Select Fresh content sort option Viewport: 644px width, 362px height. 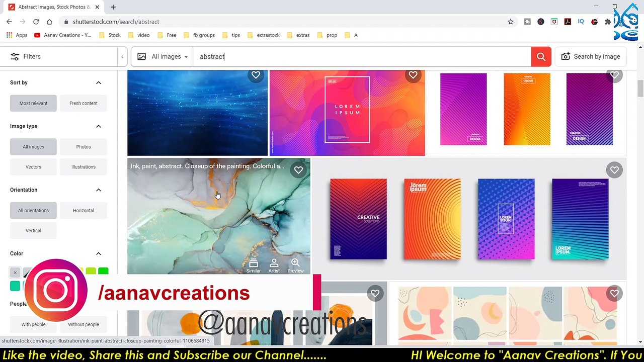tap(84, 103)
